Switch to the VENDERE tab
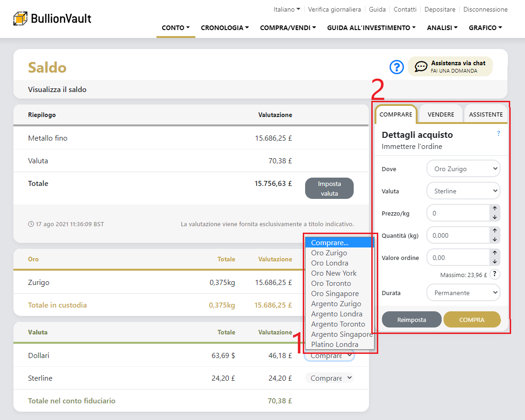525x420 pixels. pyautogui.click(x=441, y=114)
